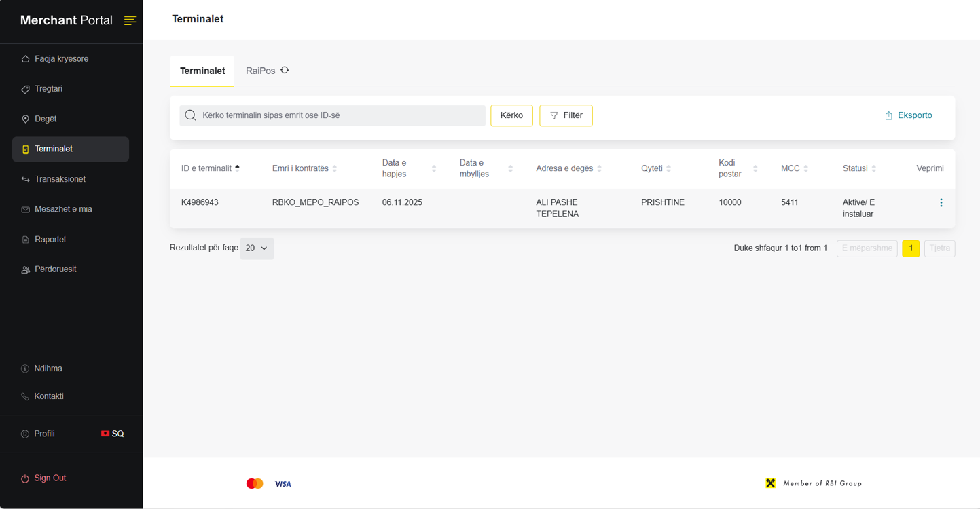Open the Filtër options

click(566, 115)
